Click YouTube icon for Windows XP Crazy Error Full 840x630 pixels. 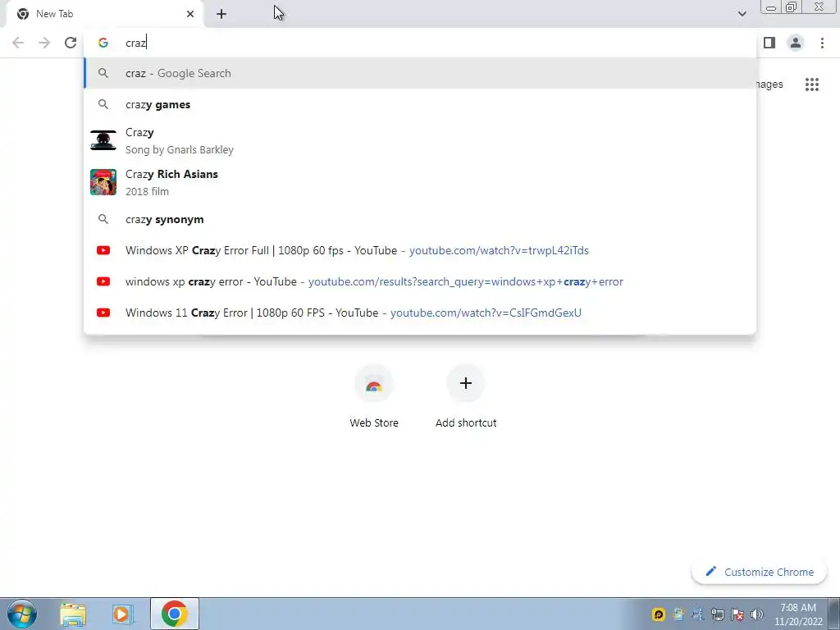pos(103,250)
